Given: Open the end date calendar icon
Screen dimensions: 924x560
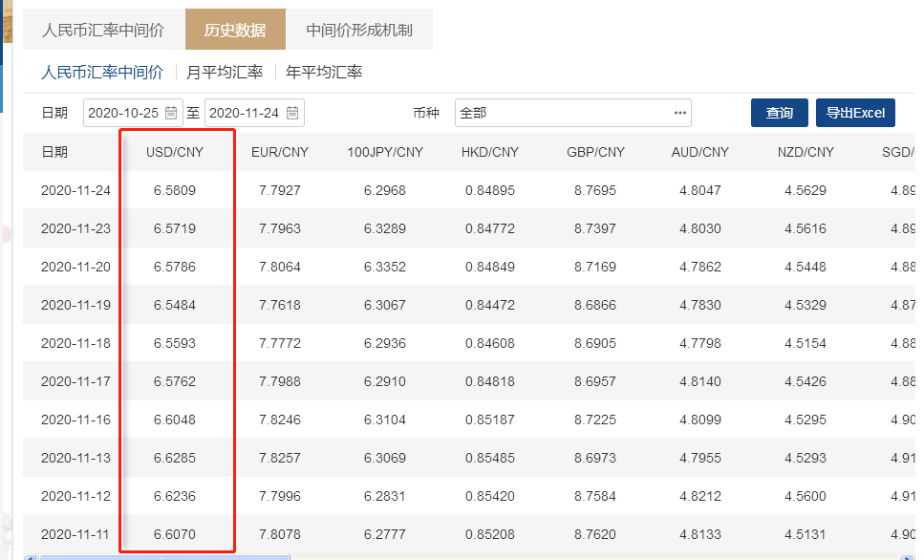Looking at the screenshot, I should tap(292, 113).
